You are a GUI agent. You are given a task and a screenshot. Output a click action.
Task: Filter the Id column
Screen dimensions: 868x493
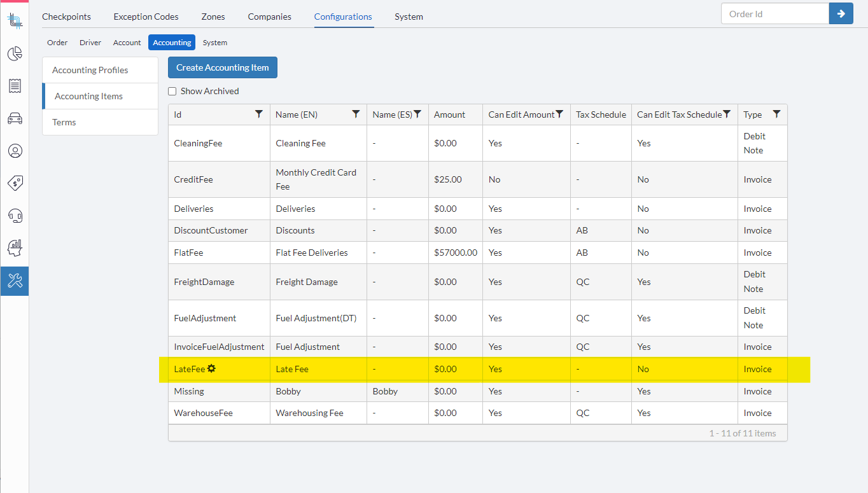[x=258, y=114]
